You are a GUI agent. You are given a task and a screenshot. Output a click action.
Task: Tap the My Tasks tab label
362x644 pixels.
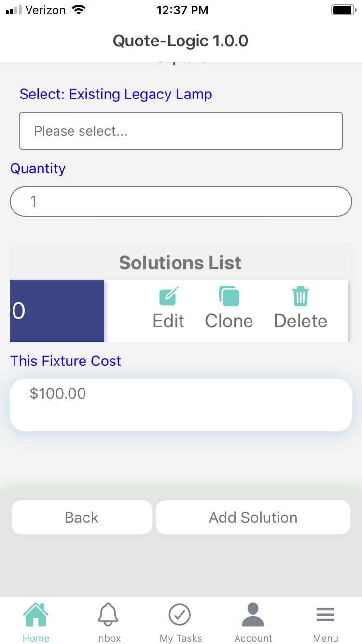click(x=181, y=638)
